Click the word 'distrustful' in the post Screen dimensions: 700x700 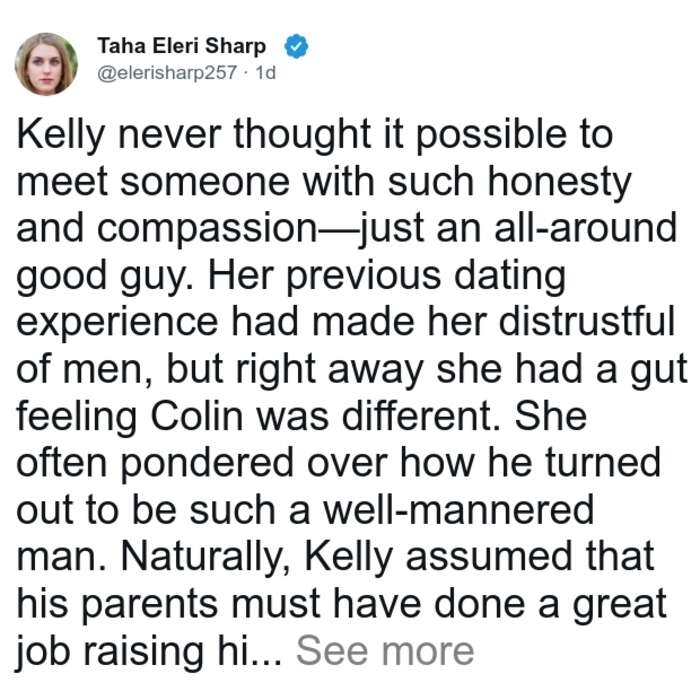[587, 322]
